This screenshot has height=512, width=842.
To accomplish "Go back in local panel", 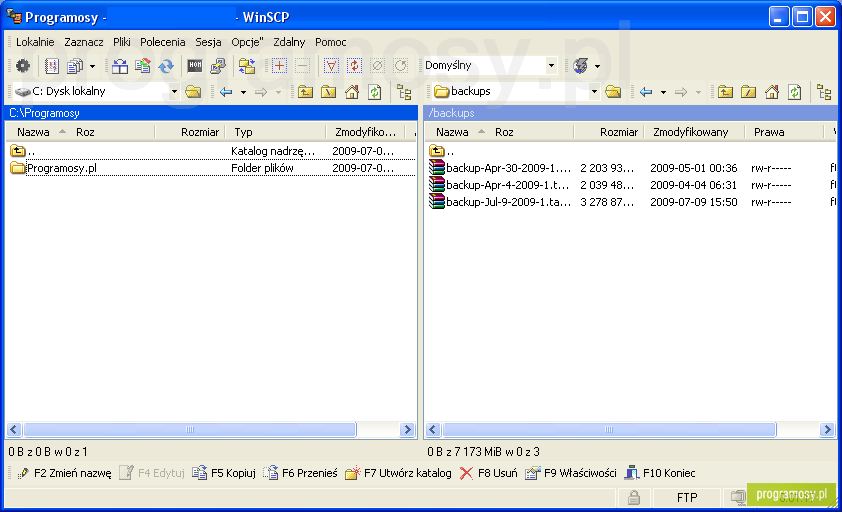I will (226, 92).
